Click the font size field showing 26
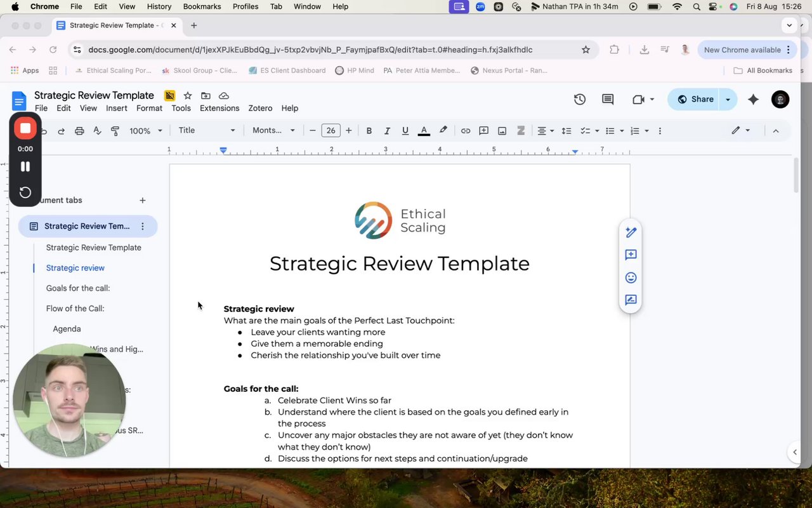The image size is (812, 508). point(331,131)
